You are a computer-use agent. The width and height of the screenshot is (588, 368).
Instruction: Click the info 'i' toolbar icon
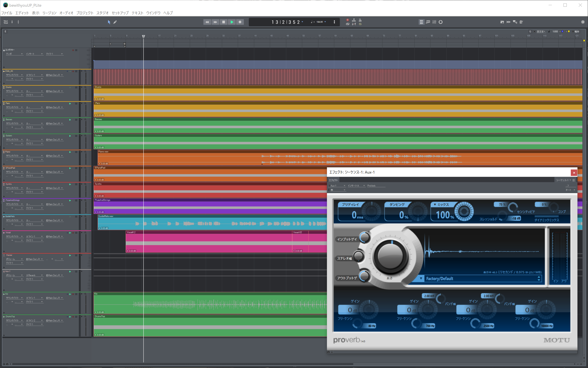12,22
